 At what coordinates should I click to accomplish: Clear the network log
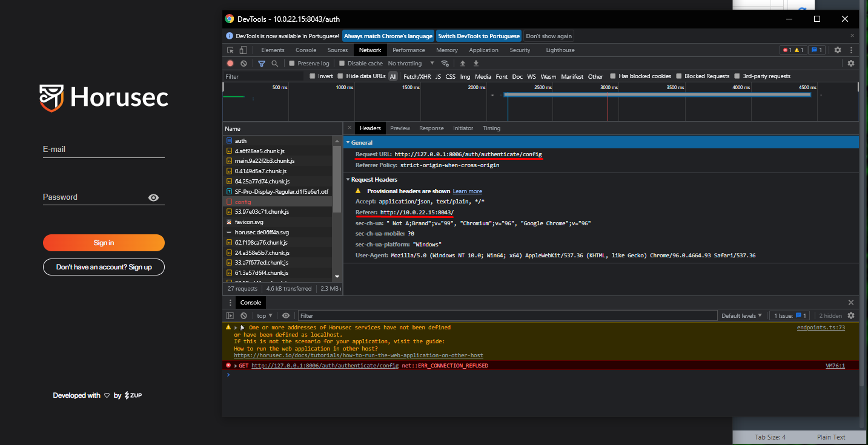[244, 63]
